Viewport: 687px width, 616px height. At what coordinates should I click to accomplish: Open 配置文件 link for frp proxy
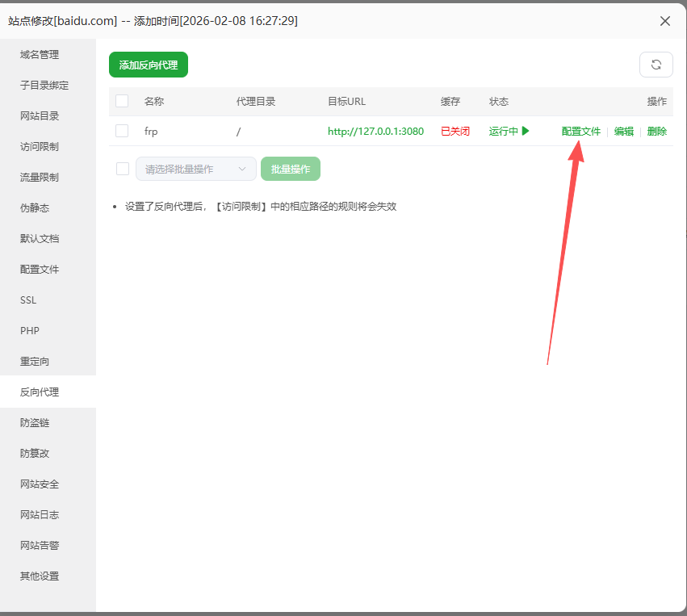coord(581,131)
